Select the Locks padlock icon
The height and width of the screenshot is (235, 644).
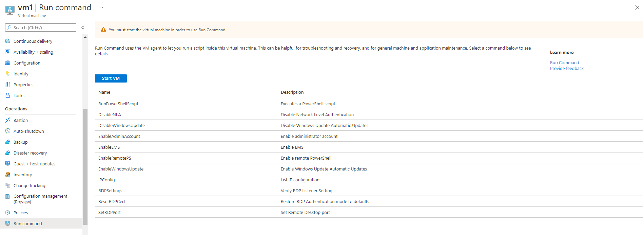click(x=8, y=95)
